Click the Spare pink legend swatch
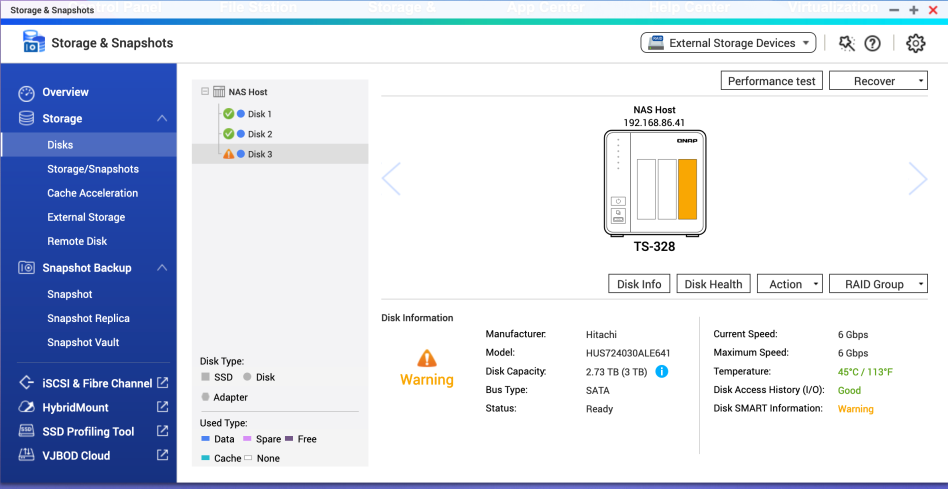Image resolution: width=948 pixels, height=489 pixels. click(x=247, y=439)
